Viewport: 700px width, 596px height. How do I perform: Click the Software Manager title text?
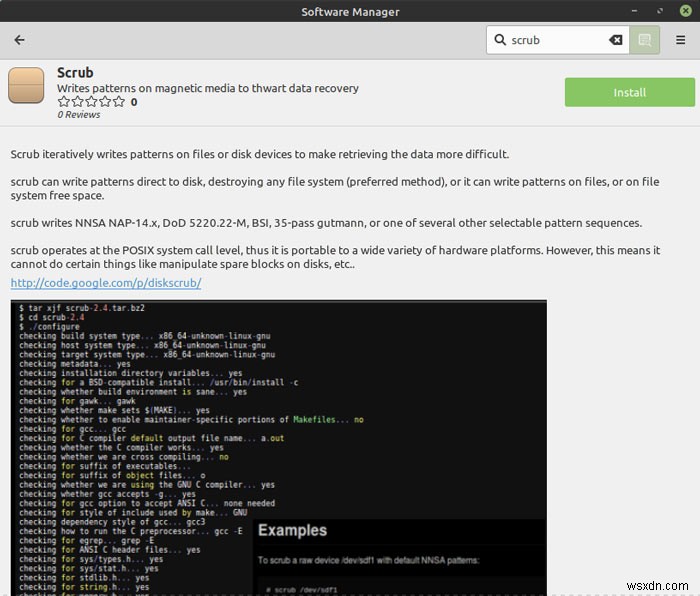click(x=350, y=12)
